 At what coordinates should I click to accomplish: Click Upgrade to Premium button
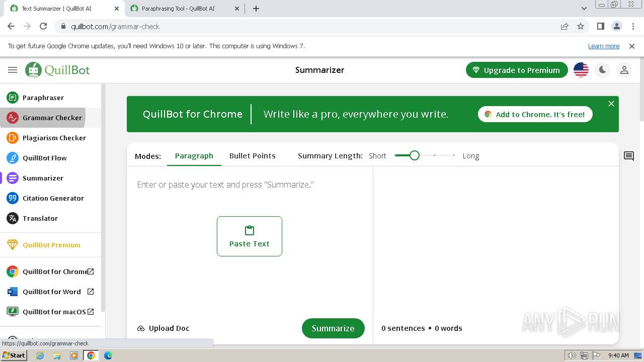pos(517,70)
